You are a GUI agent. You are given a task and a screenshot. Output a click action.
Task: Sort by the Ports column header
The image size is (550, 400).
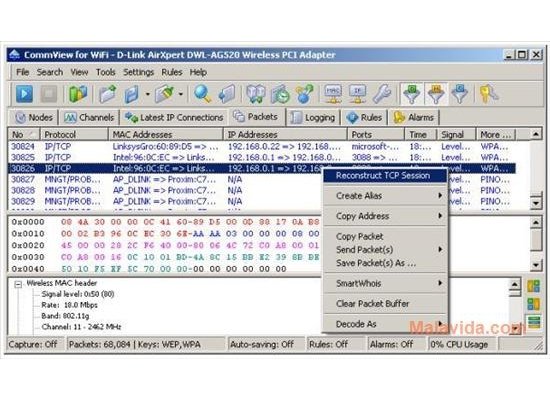click(x=376, y=134)
